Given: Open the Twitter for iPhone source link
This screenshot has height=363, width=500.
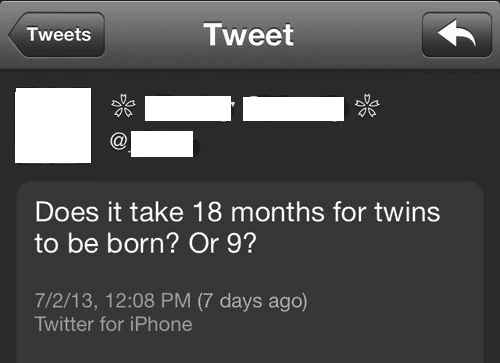Looking at the screenshot, I should tap(113, 324).
